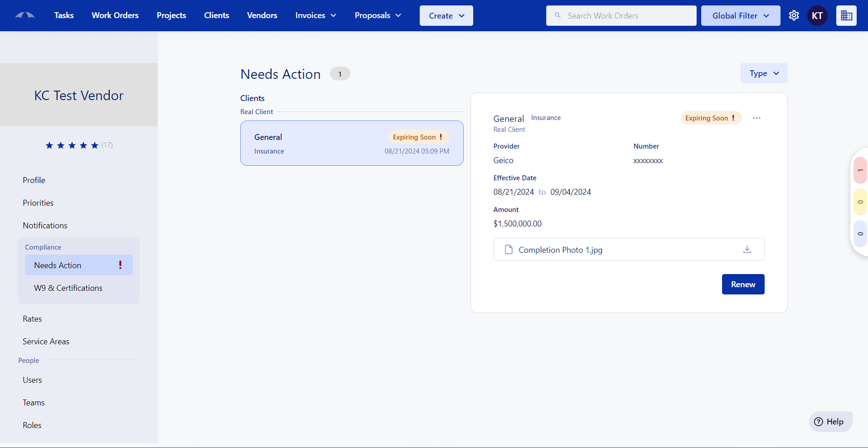Click the yellow pill counter on right edge
This screenshot has width=868, height=448.
pos(860,202)
